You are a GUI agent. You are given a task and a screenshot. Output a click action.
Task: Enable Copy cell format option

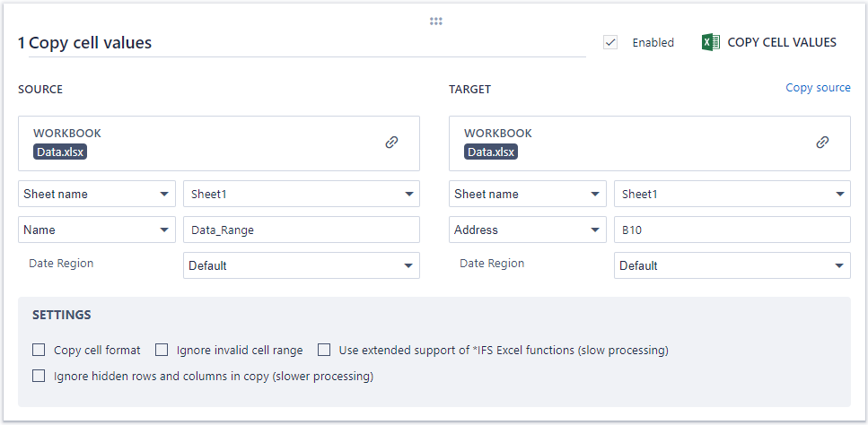pos(39,350)
